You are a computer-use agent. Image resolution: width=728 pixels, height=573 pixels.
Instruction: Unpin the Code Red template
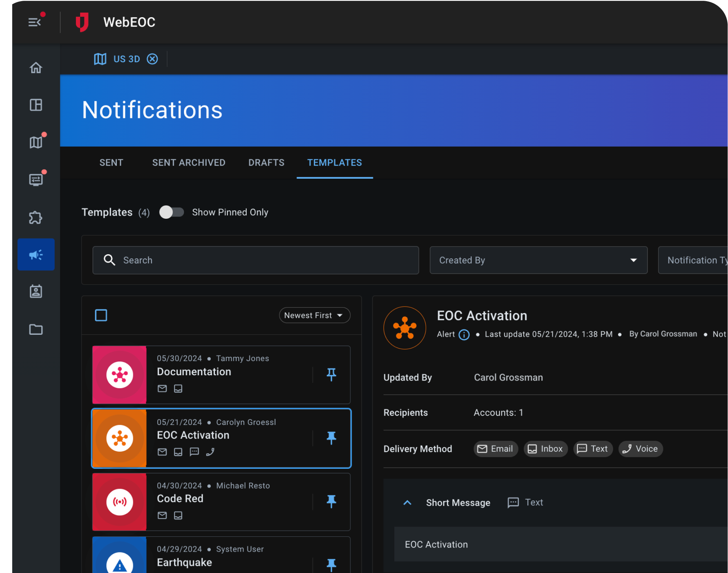pos(331,501)
